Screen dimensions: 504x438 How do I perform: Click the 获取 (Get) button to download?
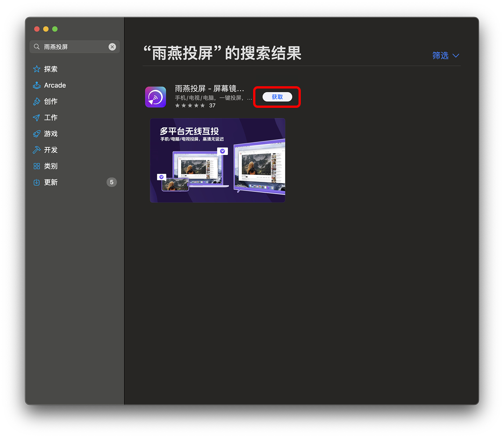pos(277,97)
